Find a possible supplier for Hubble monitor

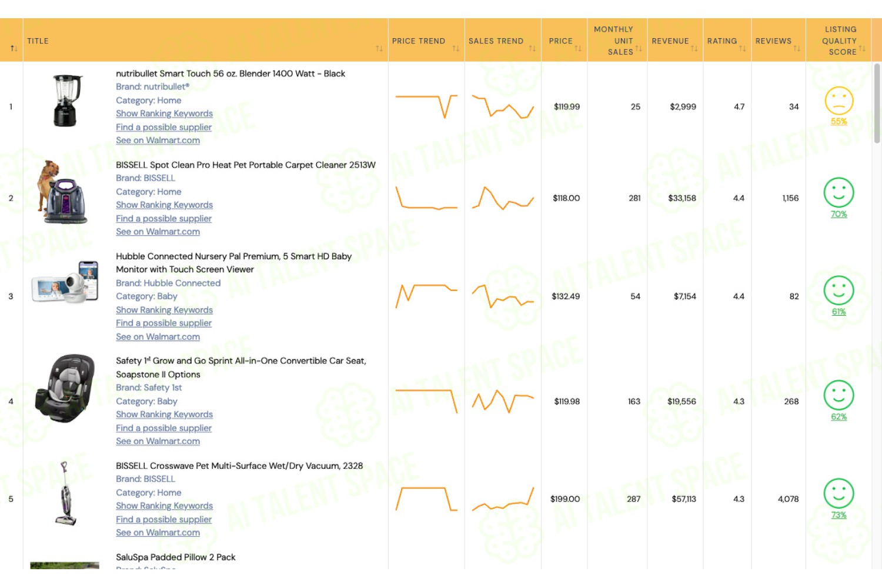(x=163, y=323)
